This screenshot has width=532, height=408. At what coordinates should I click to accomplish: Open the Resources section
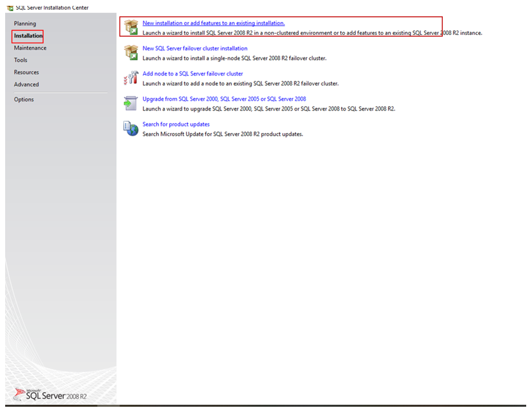pos(26,72)
